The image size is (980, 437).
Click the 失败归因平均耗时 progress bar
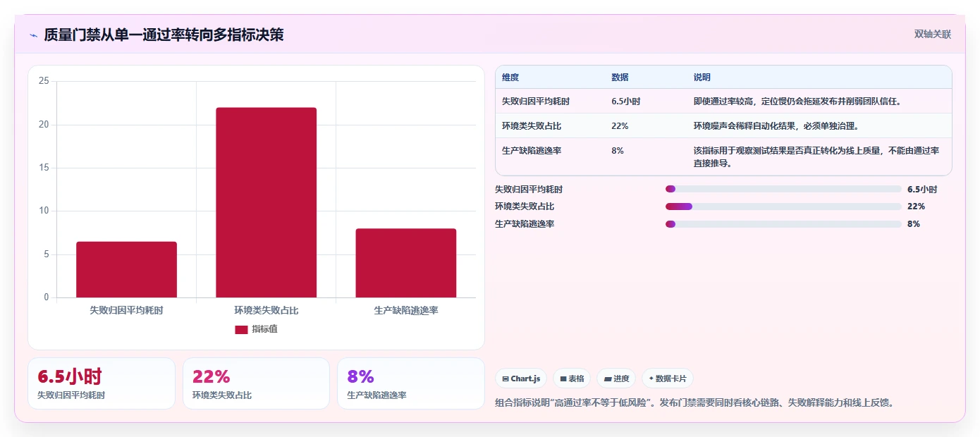tap(783, 189)
